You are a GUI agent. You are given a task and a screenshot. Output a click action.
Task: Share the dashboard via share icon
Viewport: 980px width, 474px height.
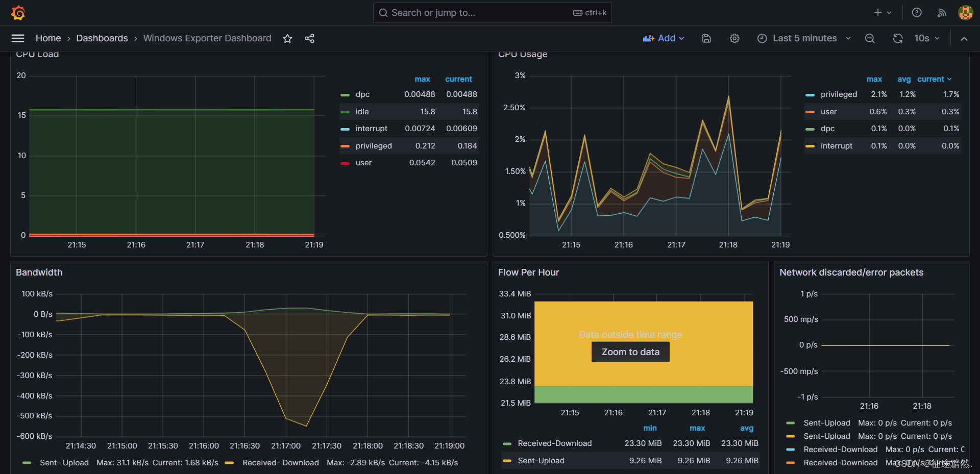[x=309, y=38]
